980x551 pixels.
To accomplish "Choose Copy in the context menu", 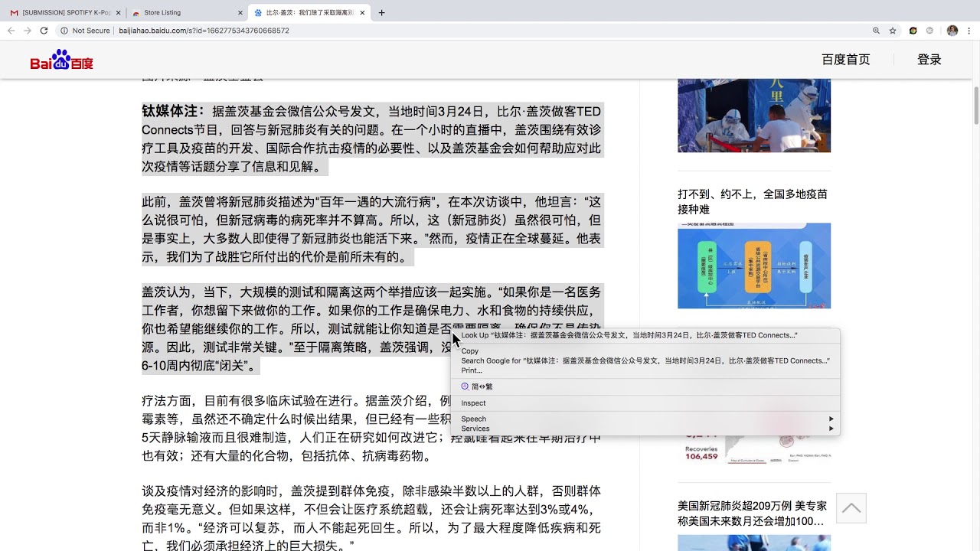I will [x=645, y=351].
